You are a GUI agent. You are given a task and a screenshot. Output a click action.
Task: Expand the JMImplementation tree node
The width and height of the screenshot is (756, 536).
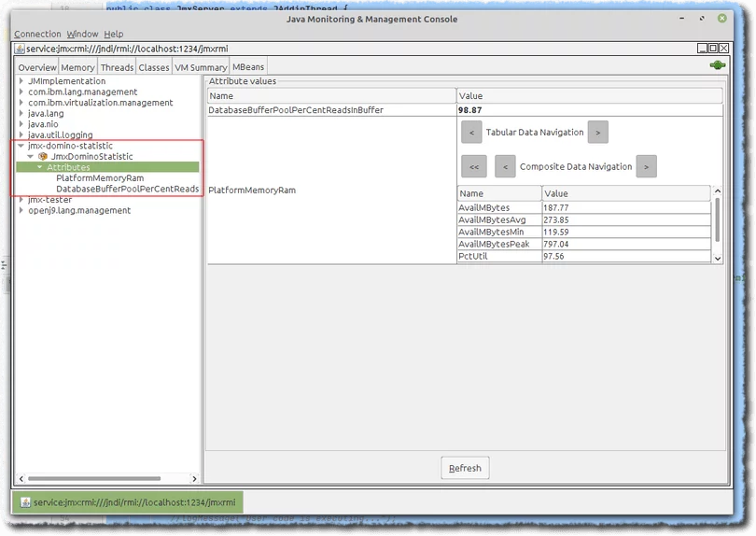[x=21, y=81]
